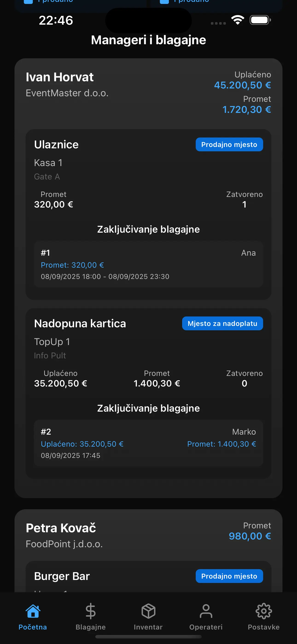Open the Ulaznice register title
This screenshot has width=297, height=644.
(x=56, y=145)
